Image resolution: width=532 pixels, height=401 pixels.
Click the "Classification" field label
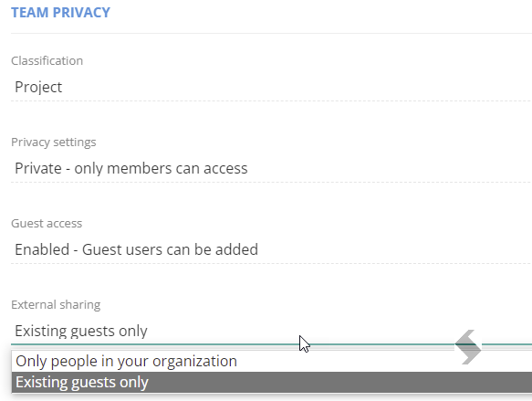47,61
